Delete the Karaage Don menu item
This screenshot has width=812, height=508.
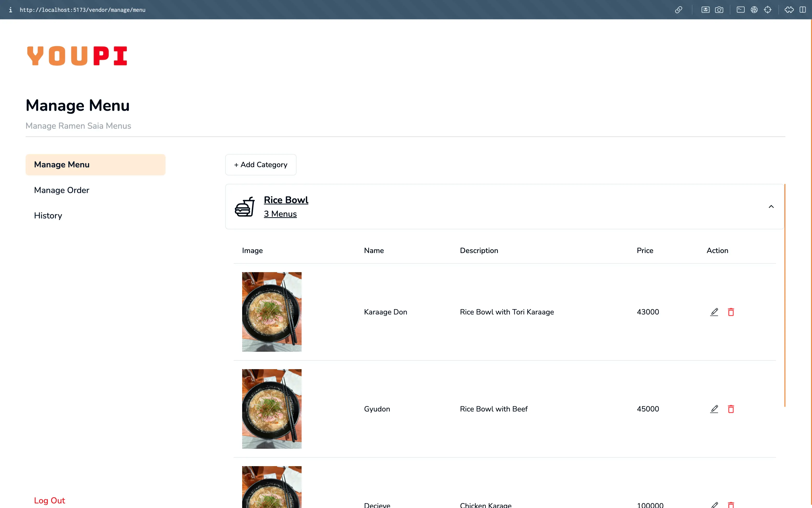click(x=731, y=312)
